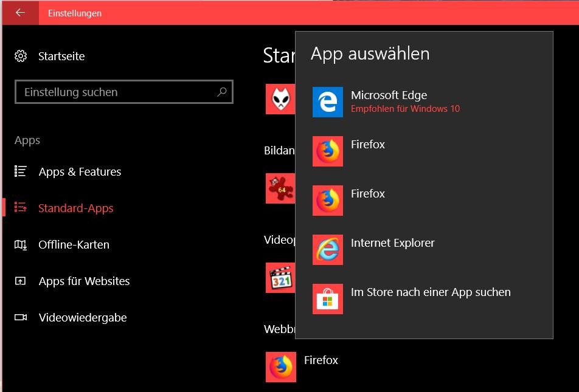The image size is (579, 392).
Task: Click the 'Einstellungen' window title
Action: 75,13
